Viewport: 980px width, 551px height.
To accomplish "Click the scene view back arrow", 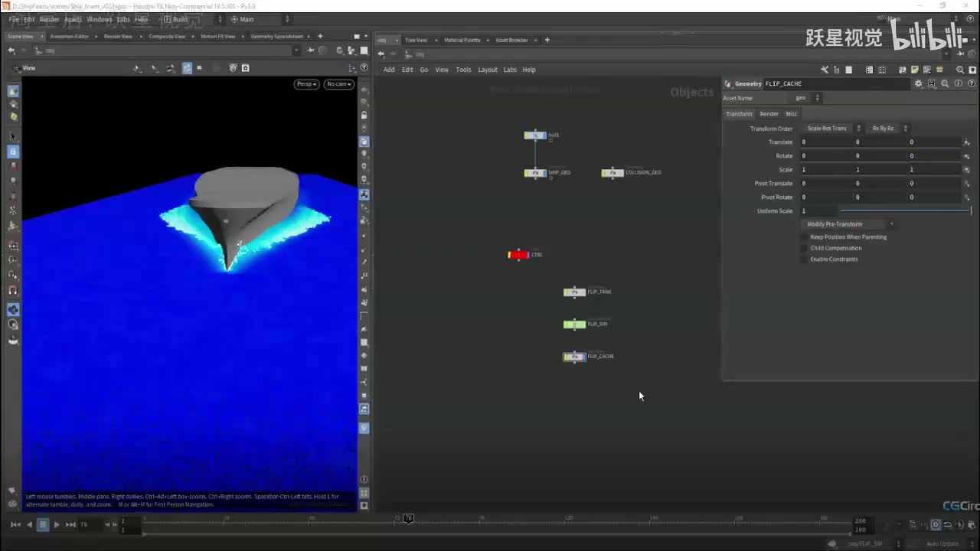I will 11,51.
